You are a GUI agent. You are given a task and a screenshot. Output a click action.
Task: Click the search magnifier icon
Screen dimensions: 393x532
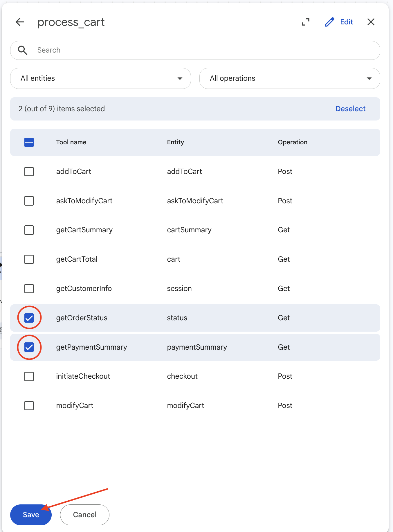[x=23, y=50]
